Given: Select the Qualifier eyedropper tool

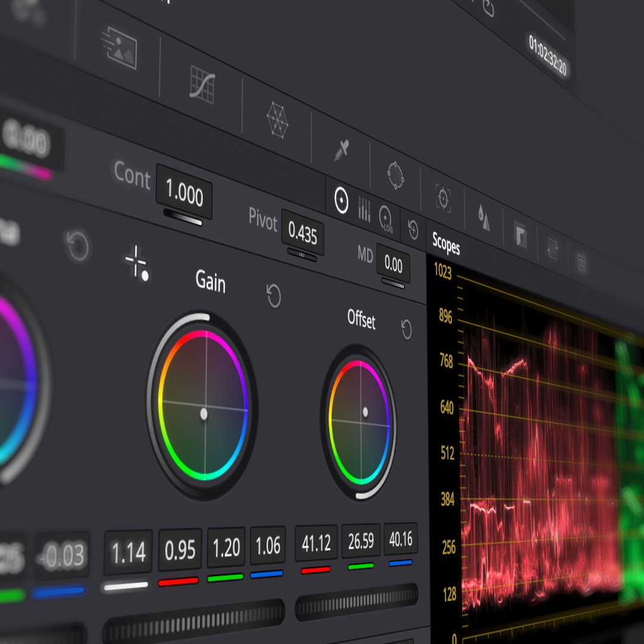Looking at the screenshot, I should (342, 150).
